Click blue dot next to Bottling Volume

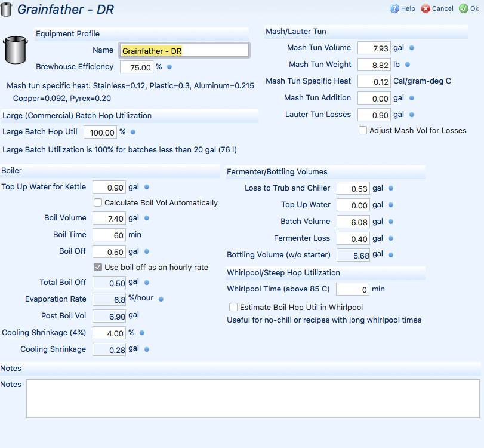[390, 255]
